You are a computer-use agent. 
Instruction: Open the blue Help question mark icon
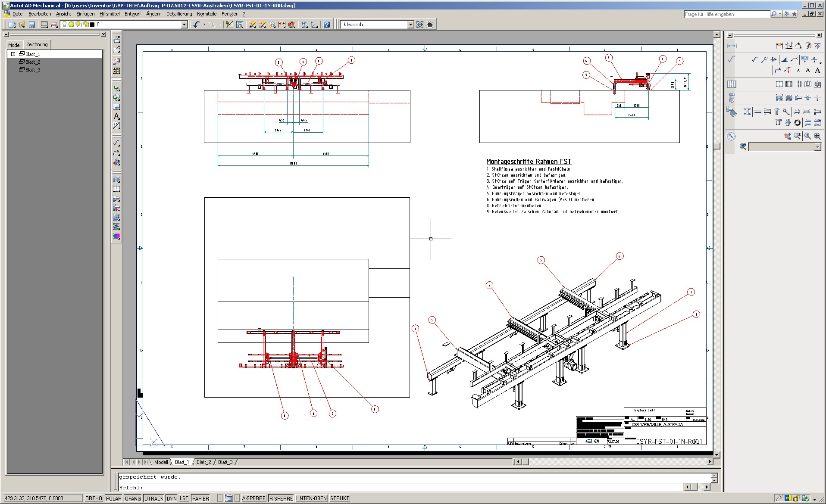click(x=327, y=25)
